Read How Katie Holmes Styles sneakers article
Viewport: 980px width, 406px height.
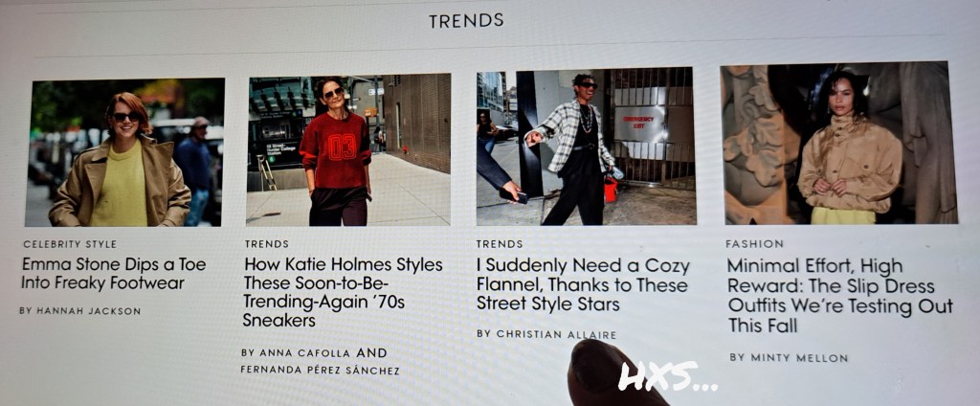pos(344,292)
